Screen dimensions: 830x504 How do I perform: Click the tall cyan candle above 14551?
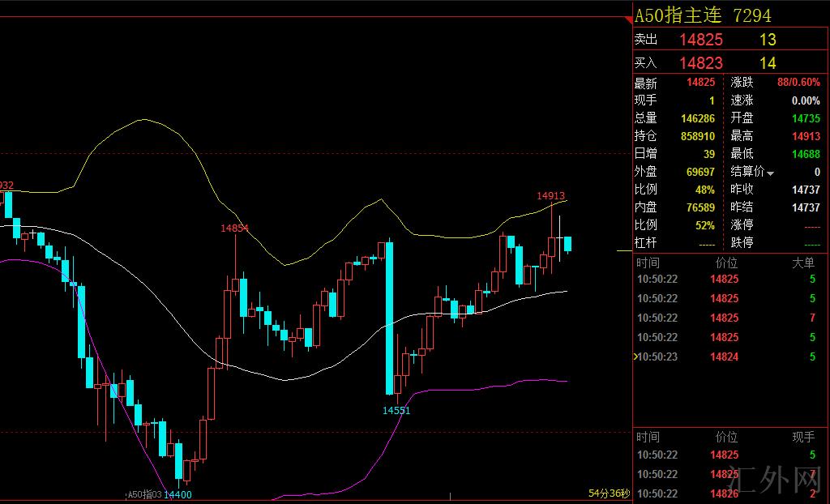[x=390, y=318]
